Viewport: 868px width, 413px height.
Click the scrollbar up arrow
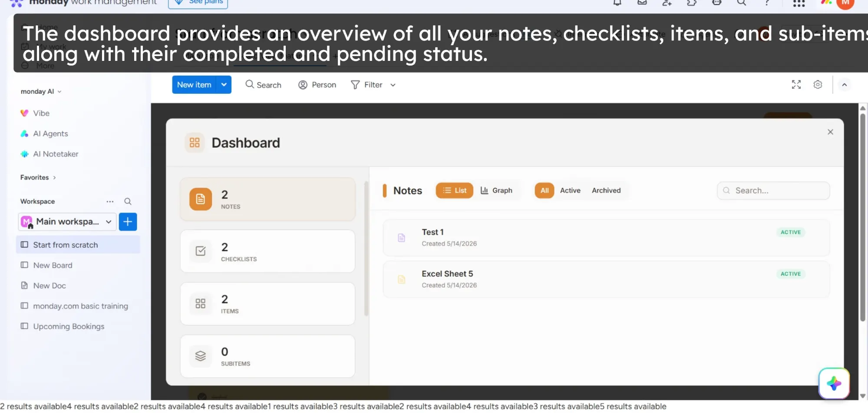coord(863,108)
